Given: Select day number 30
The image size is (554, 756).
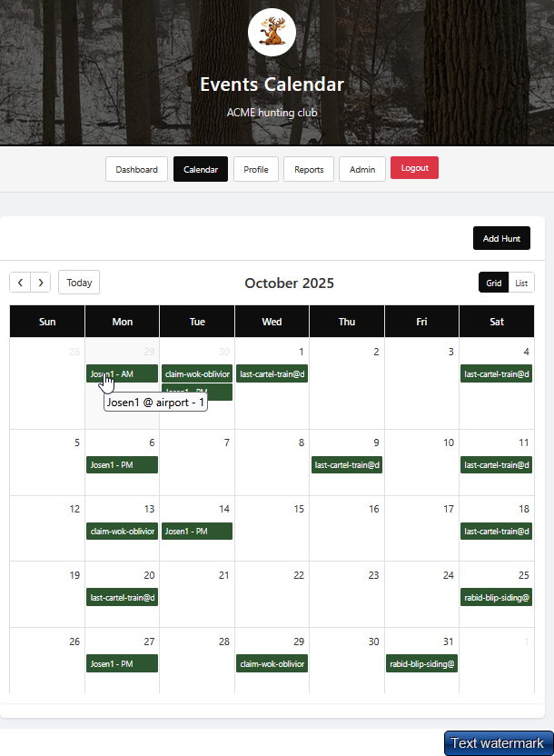Looking at the screenshot, I should pyautogui.click(x=374, y=642).
